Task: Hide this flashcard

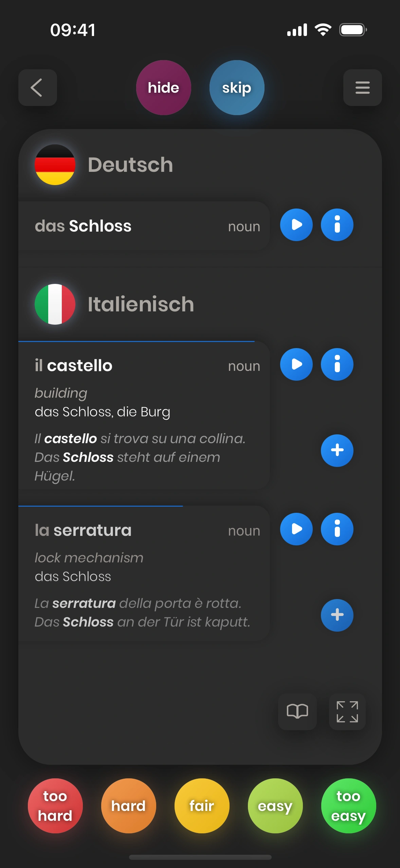Action: [163, 88]
